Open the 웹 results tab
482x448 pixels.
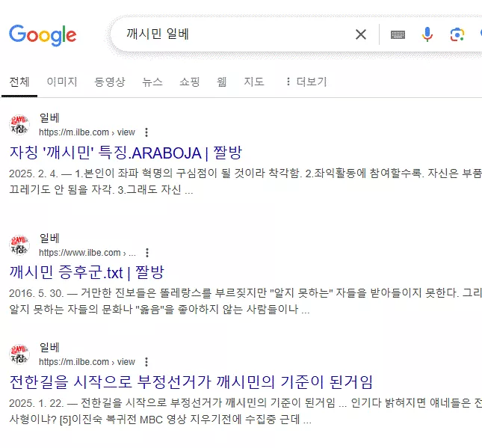222,82
